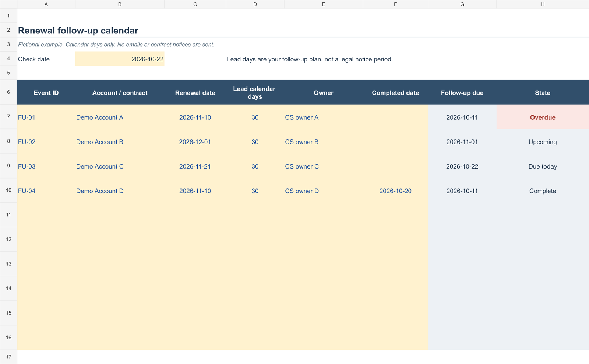Select renewal date 2026-11-21
The width and height of the screenshot is (589, 364).
tap(195, 166)
